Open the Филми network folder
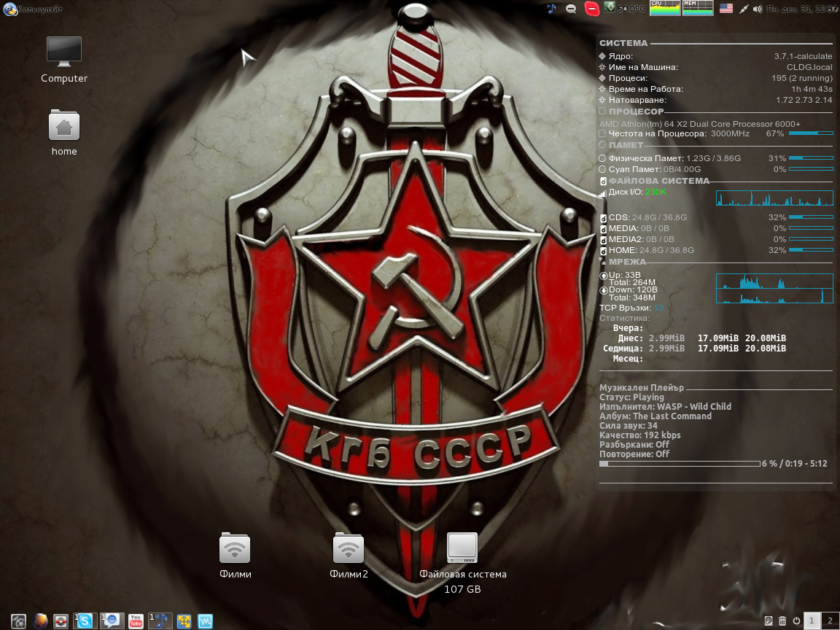Image resolution: width=840 pixels, height=630 pixels. tap(236, 555)
